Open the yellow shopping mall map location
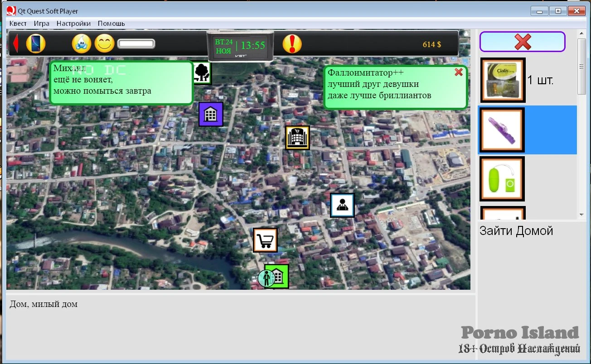This screenshot has height=364, width=591. click(x=297, y=137)
